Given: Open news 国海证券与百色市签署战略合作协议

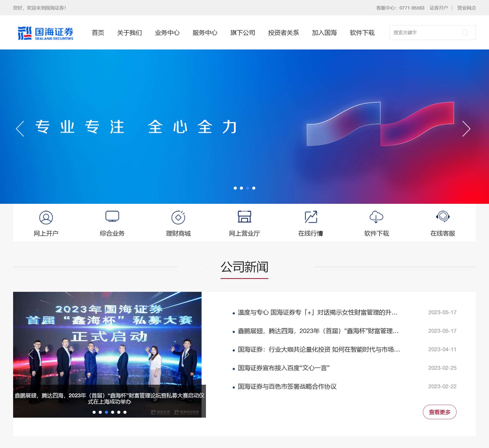Looking at the screenshot, I should 287,386.
